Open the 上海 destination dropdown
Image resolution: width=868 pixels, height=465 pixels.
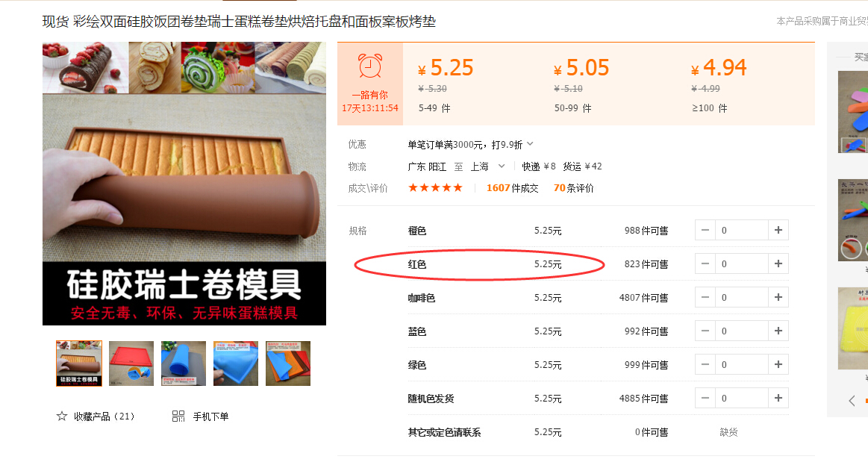pyautogui.click(x=502, y=166)
